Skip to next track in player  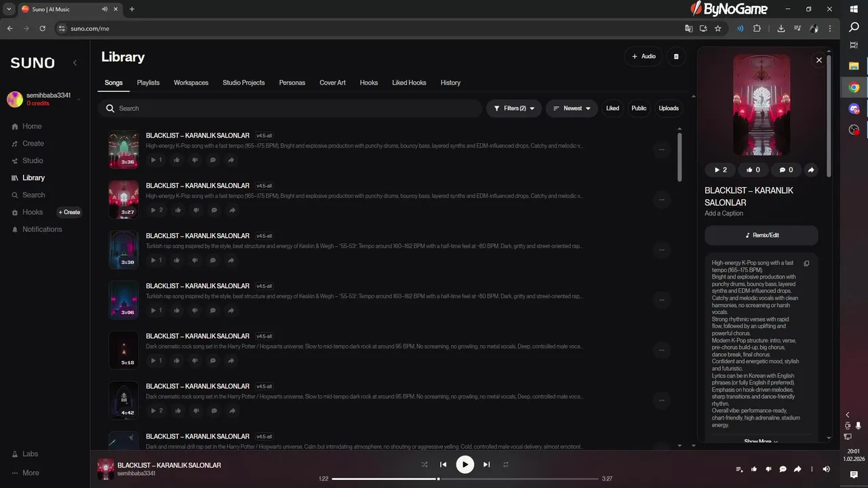coord(486,464)
